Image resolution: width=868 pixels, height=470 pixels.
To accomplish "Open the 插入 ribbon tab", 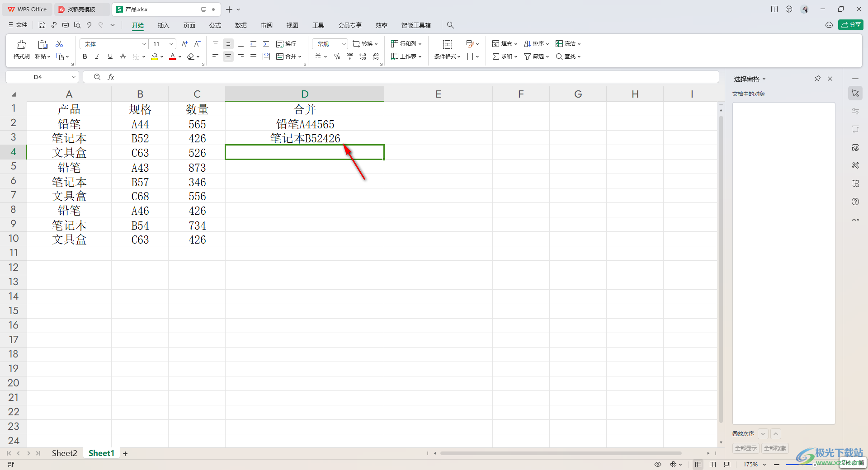I will pyautogui.click(x=163, y=25).
